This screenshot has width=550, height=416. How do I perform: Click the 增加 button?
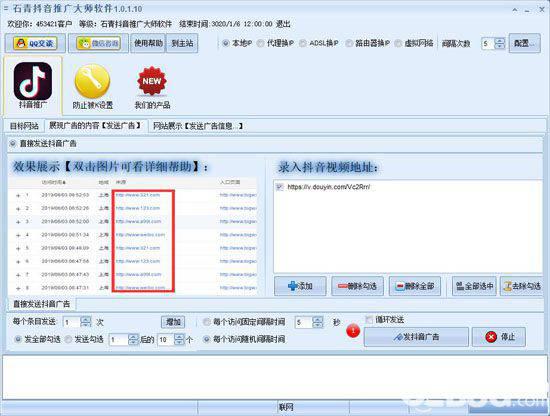[x=173, y=322]
